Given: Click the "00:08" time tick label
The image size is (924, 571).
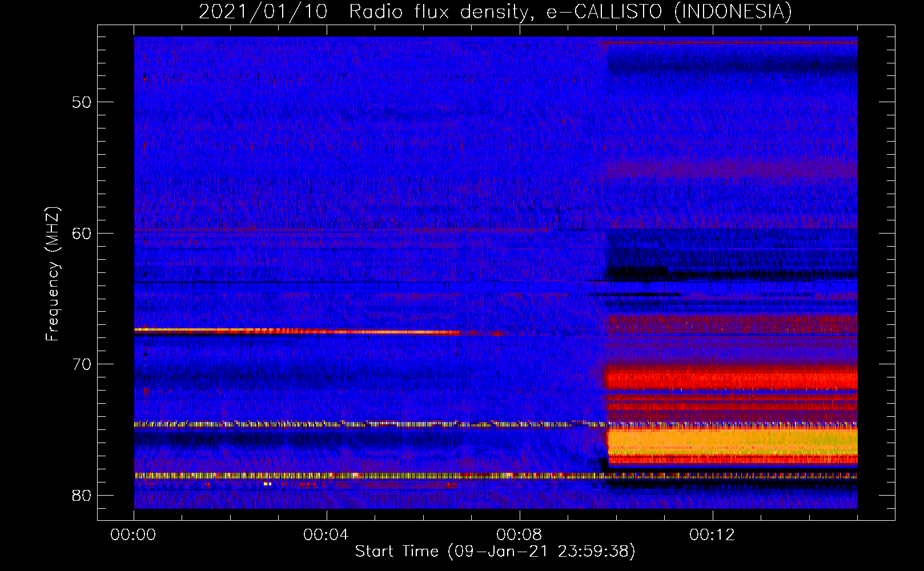Looking at the screenshot, I should click(x=519, y=535).
